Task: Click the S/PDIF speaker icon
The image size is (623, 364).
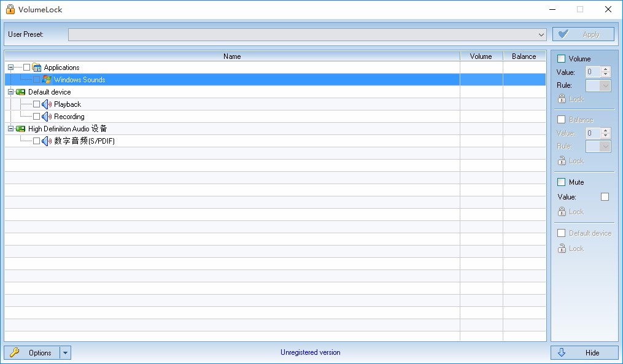Action: (46, 141)
